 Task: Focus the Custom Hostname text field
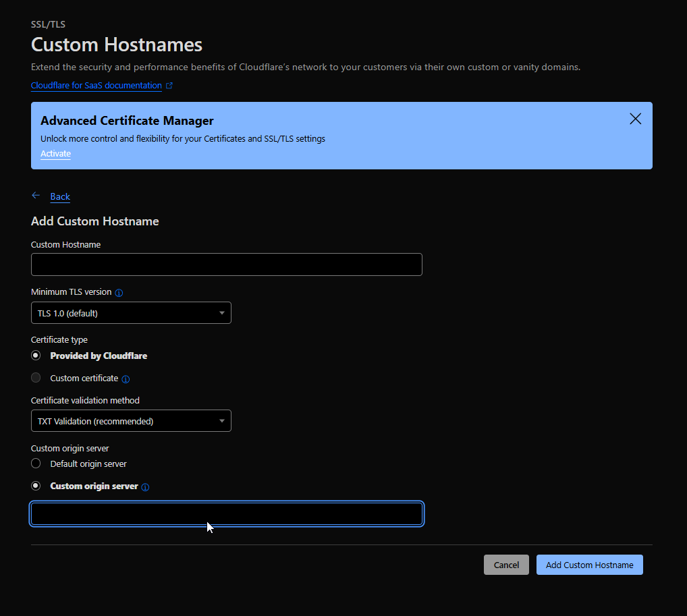pos(226,264)
